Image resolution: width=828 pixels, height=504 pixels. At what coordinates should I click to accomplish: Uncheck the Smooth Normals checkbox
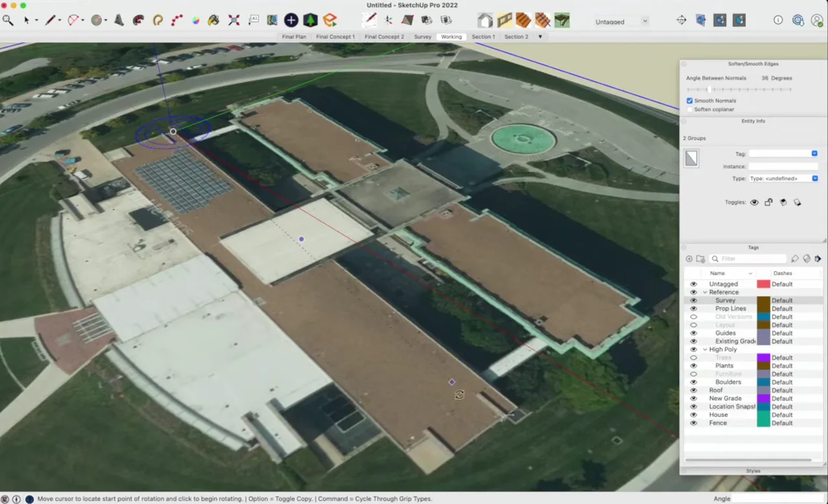click(x=690, y=101)
